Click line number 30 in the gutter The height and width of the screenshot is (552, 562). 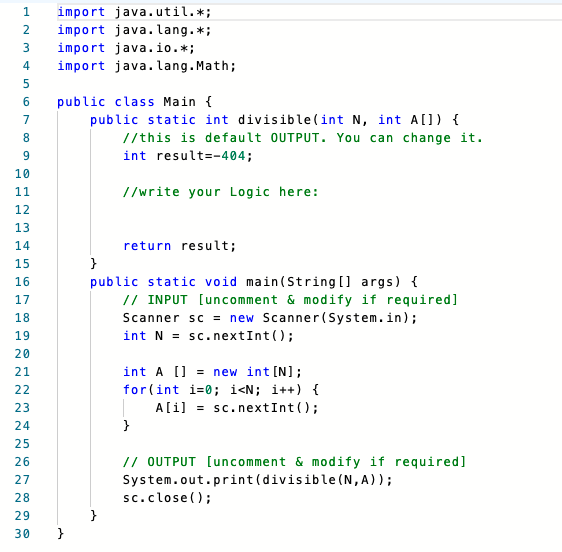pyautogui.click(x=22, y=534)
